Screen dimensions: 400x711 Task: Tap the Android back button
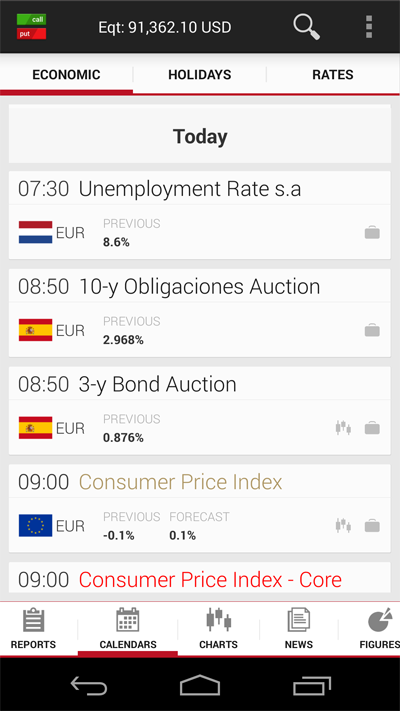click(89, 685)
